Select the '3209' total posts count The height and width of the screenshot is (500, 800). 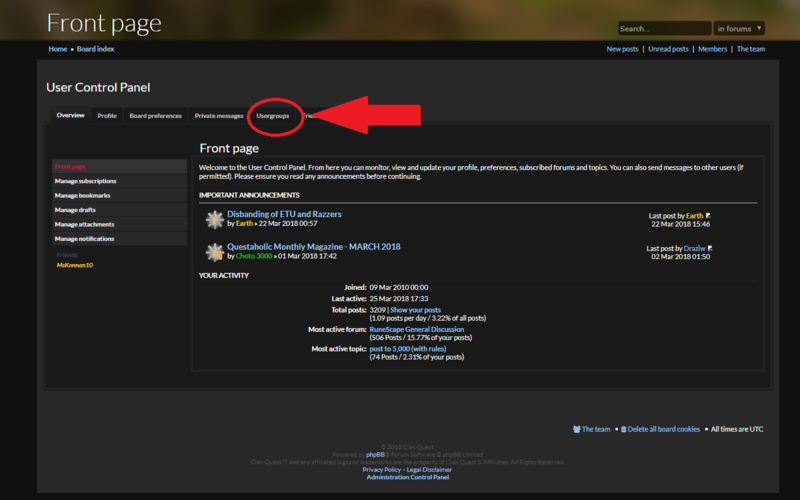378,310
